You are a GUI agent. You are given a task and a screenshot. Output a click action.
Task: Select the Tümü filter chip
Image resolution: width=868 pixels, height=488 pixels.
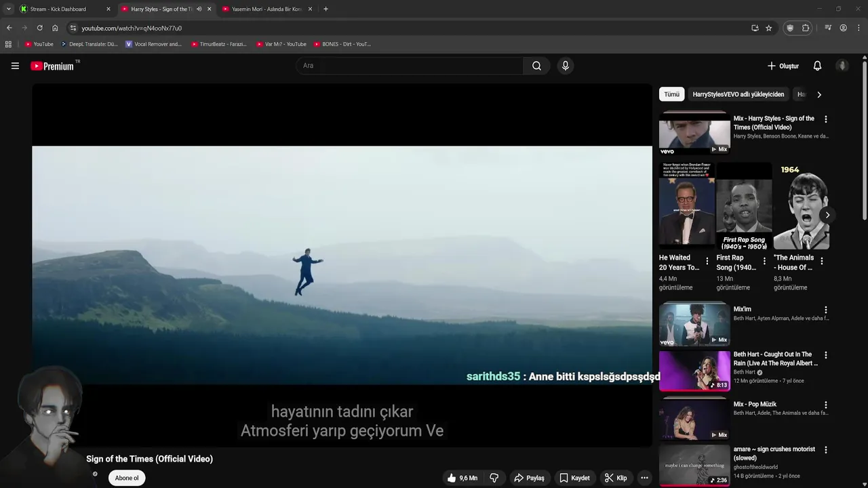pos(672,94)
